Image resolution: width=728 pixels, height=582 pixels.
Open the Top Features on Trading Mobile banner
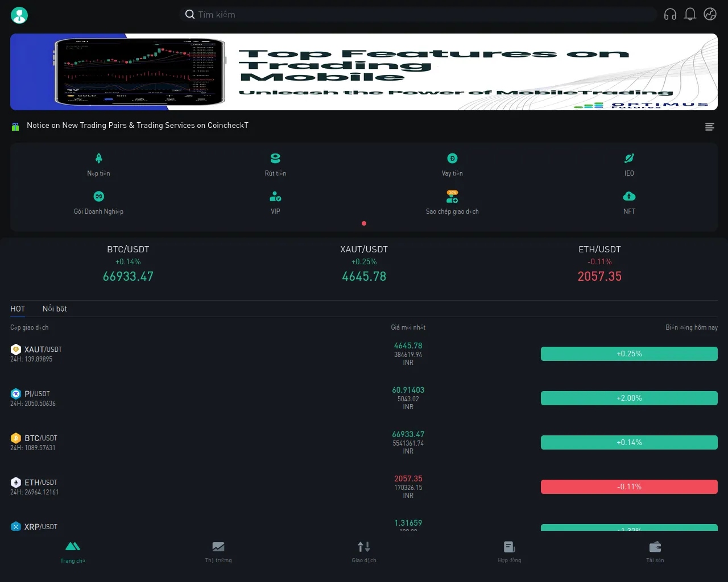pyautogui.click(x=364, y=72)
